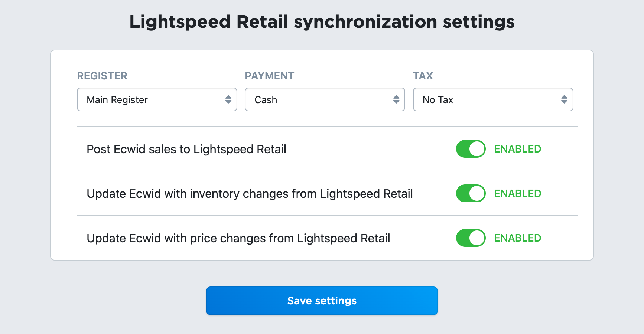Click the ENABLED status beside inventory changes
Viewport: 644px width, 334px height.
click(x=518, y=194)
